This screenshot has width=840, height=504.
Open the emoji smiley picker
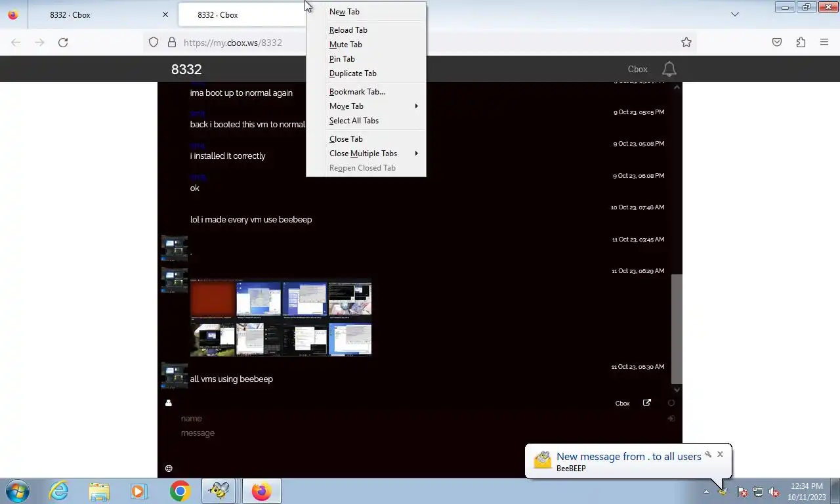[169, 469]
